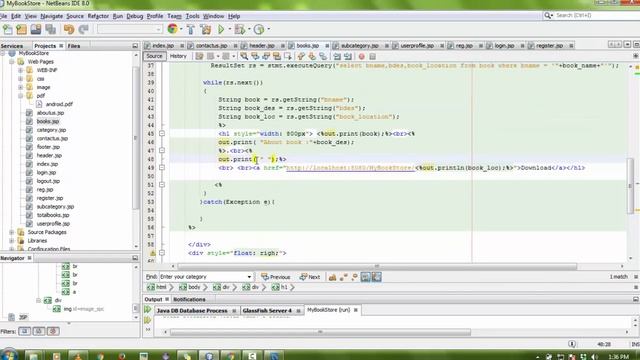Click the Profile Project icon

pos(259,29)
